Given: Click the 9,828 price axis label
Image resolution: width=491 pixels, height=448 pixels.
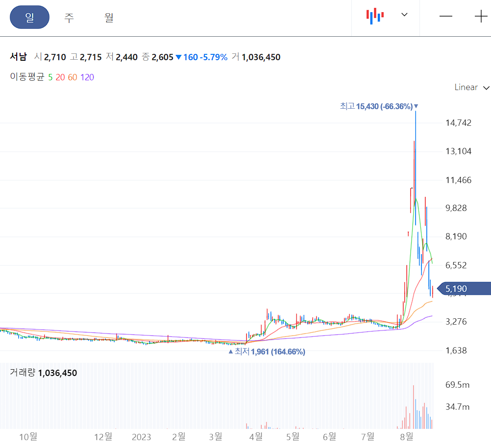Looking at the screenshot, I should (x=456, y=208).
